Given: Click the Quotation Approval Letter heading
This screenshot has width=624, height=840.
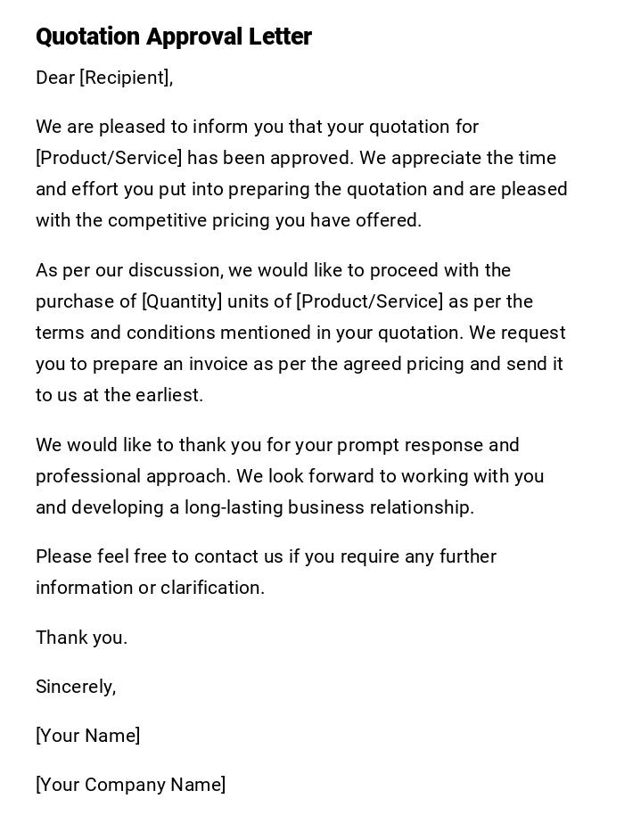Looking at the screenshot, I should pyautogui.click(x=174, y=37).
